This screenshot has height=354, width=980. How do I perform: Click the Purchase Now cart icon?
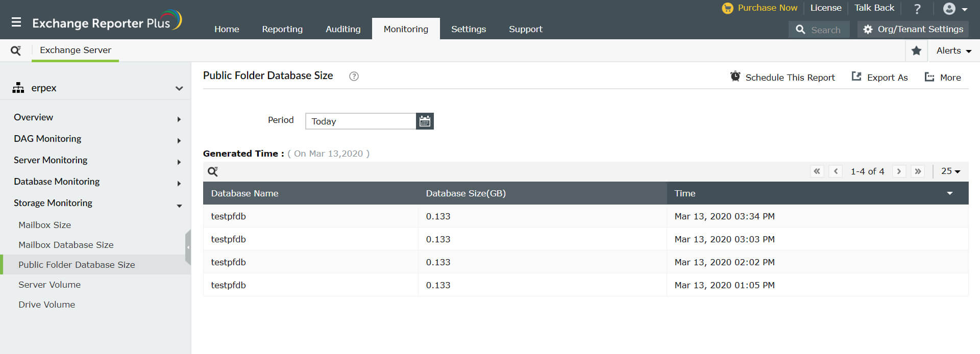727,8
